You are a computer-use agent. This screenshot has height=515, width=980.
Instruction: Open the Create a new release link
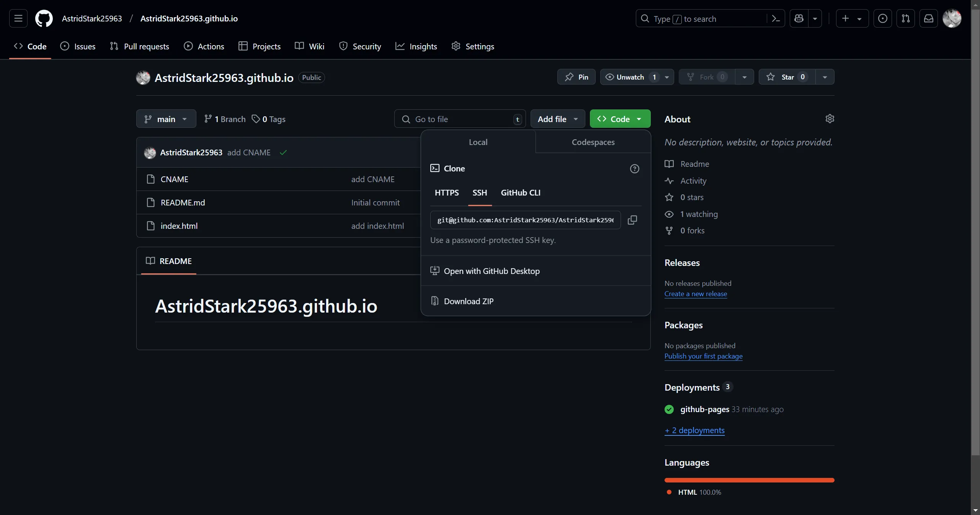[x=695, y=293]
